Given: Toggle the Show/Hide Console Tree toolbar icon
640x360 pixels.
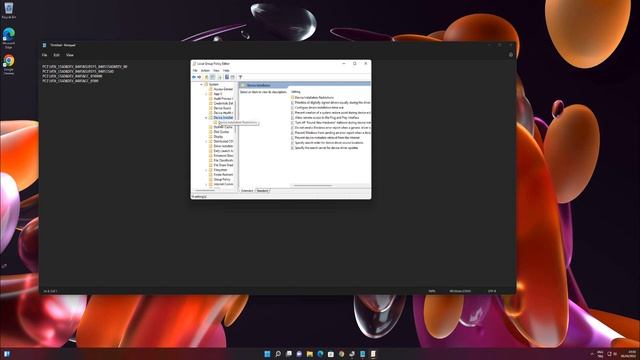Looking at the screenshot, I should pos(213,77).
